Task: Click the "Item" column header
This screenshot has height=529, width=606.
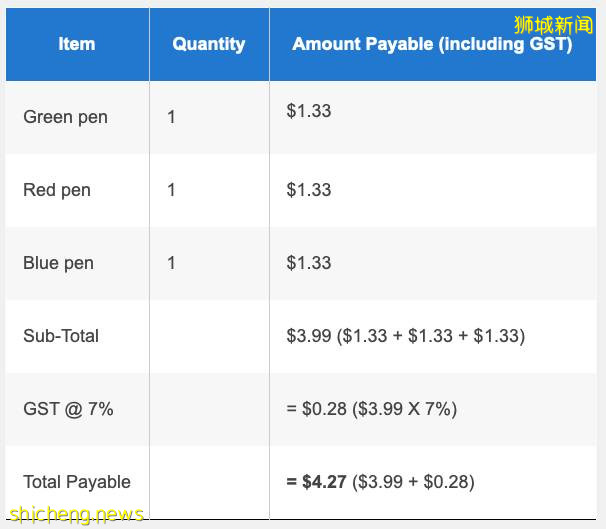Action: coord(77,44)
